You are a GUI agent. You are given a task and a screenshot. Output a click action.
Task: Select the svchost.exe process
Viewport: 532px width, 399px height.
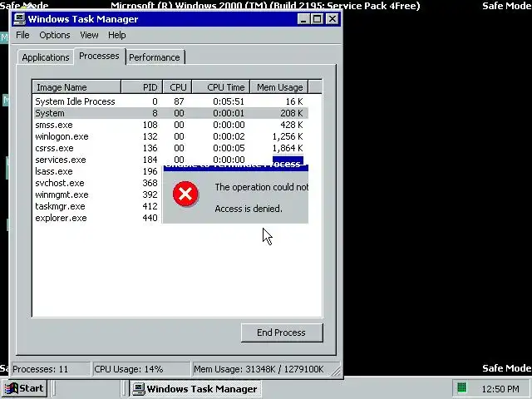click(x=98, y=183)
